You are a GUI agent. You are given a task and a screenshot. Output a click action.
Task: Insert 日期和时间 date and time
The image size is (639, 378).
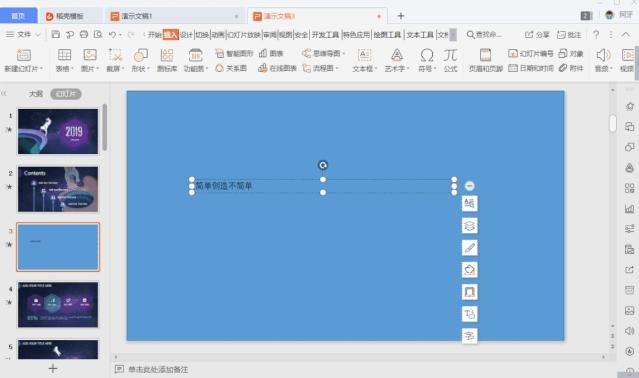point(531,68)
